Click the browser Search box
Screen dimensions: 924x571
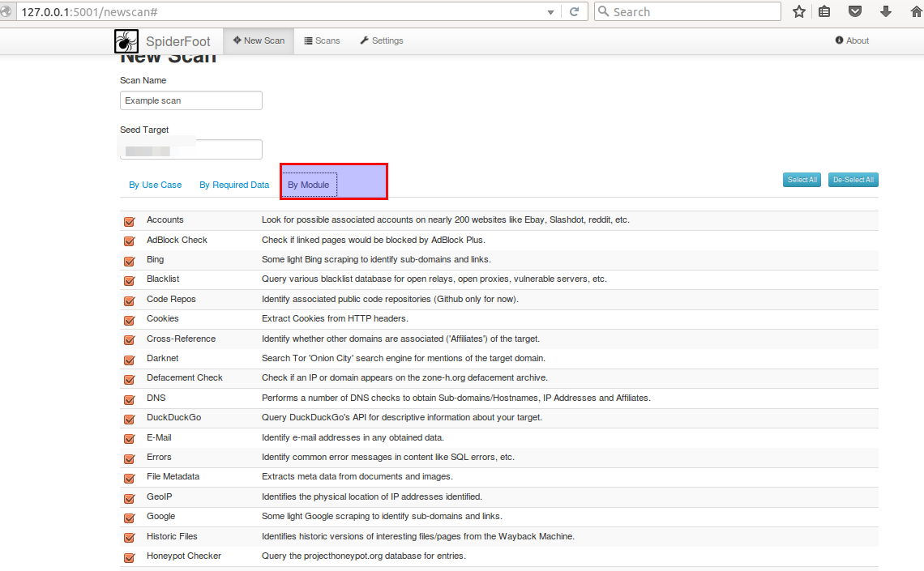tap(687, 12)
